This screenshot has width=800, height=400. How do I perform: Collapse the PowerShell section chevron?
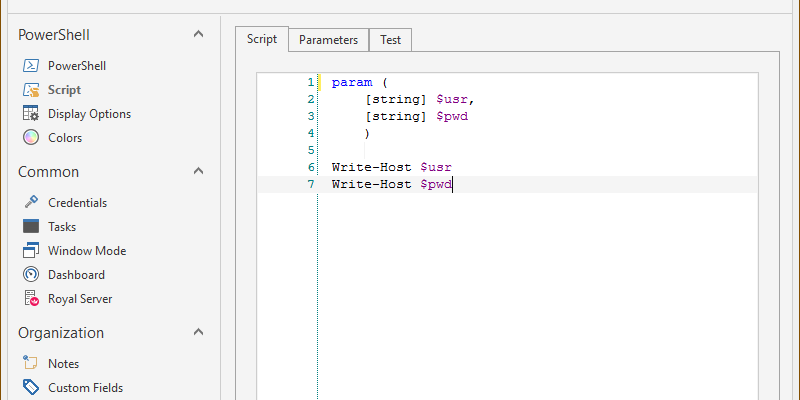tap(198, 35)
